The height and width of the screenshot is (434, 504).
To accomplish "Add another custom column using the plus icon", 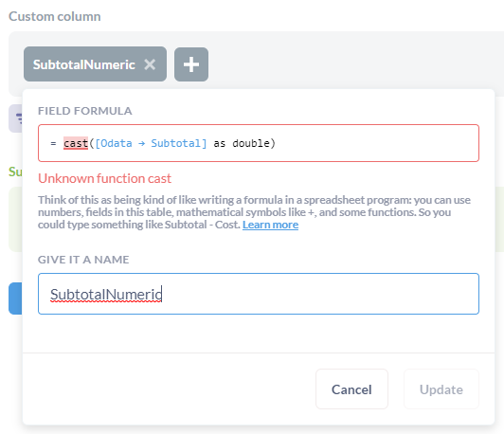I will click(191, 64).
